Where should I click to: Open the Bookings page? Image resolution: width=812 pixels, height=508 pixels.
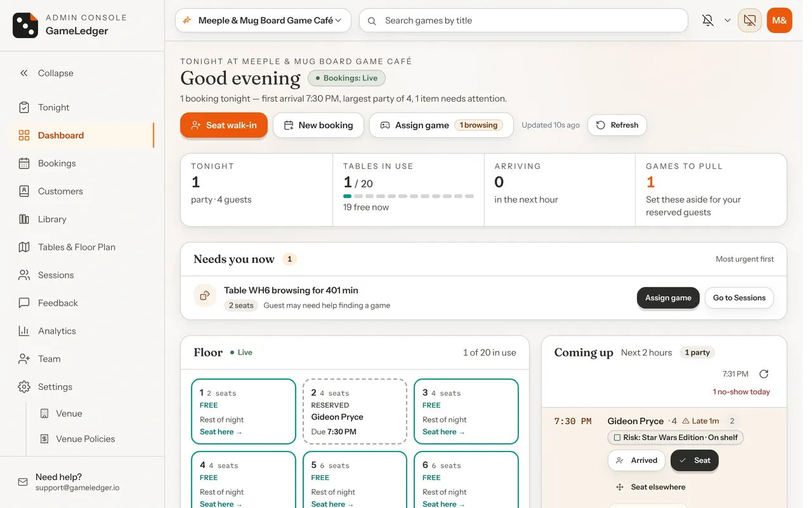pos(82,163)
